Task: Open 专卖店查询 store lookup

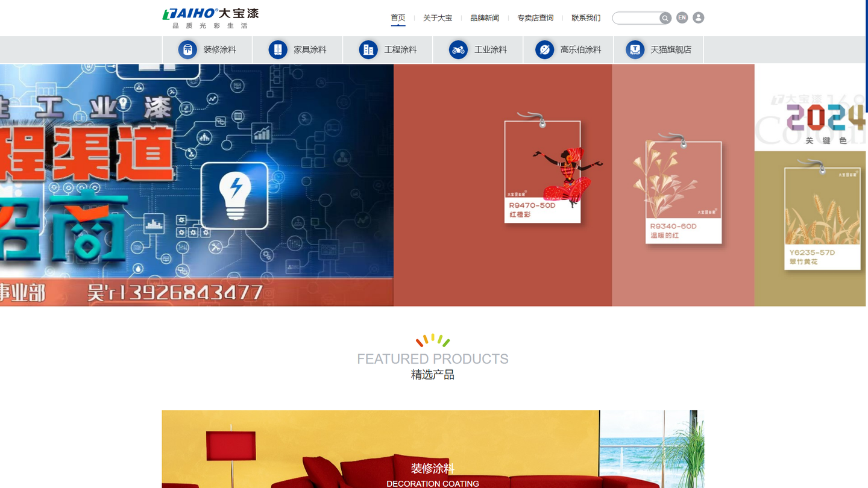Action: 535,18
